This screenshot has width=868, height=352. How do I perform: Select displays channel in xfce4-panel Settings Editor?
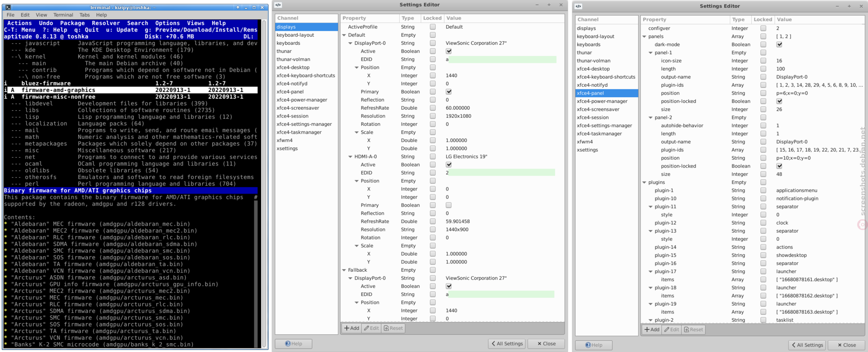(x=607, y=28)
